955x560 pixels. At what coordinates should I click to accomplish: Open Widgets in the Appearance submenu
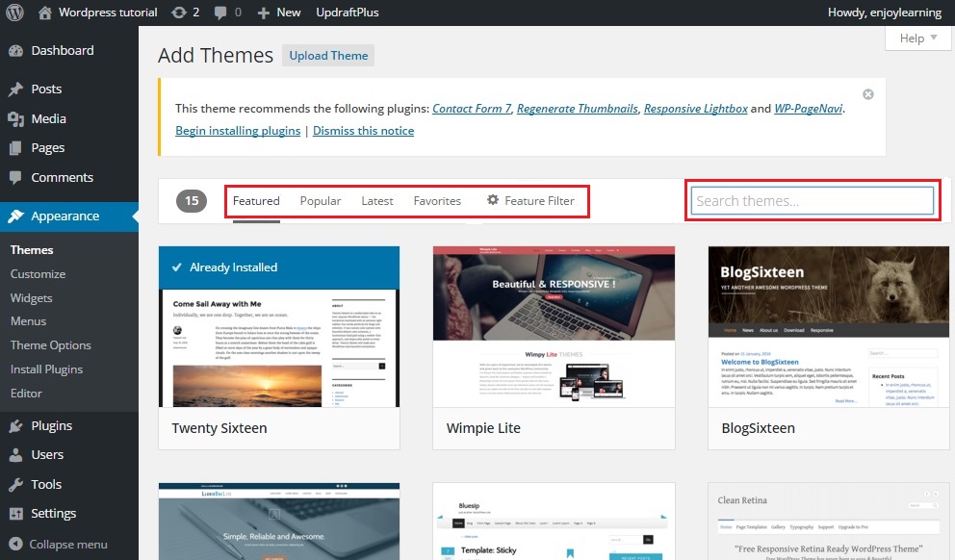tap(31, 298)
